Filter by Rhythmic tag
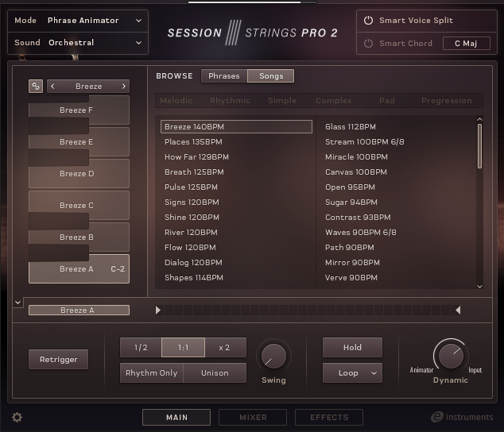 tap(230, 101)
